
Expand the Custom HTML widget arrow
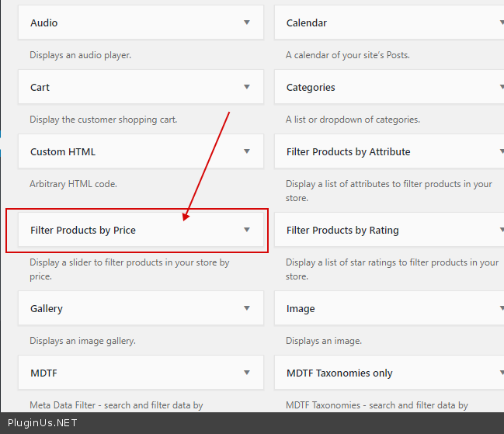click(247, 151)
